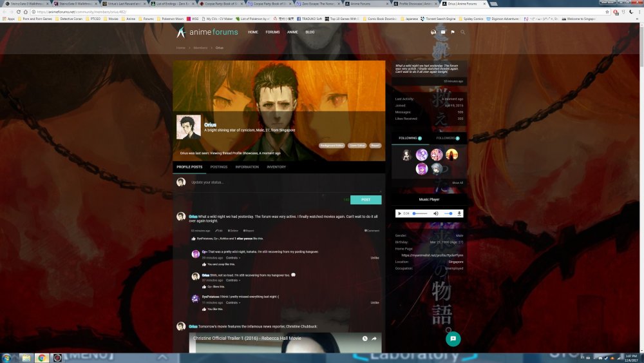Click Watch Later clock on Christine video
The image size is (644, 363).
click(365, 338)
